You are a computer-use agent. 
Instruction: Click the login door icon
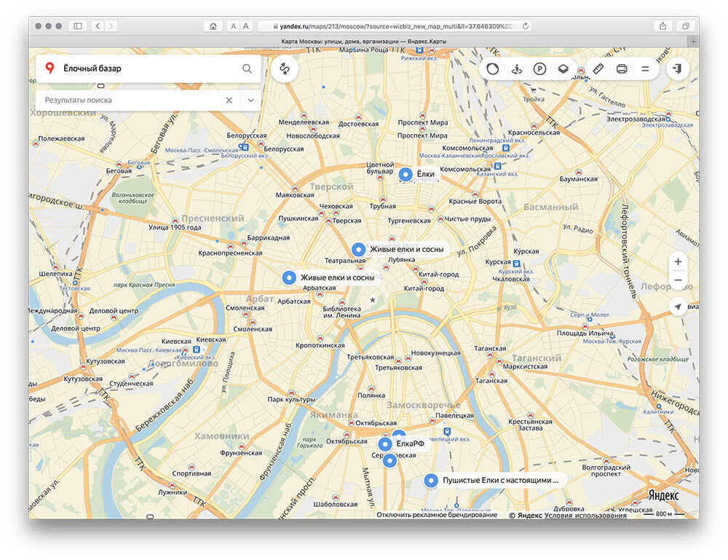click(678, 68)
